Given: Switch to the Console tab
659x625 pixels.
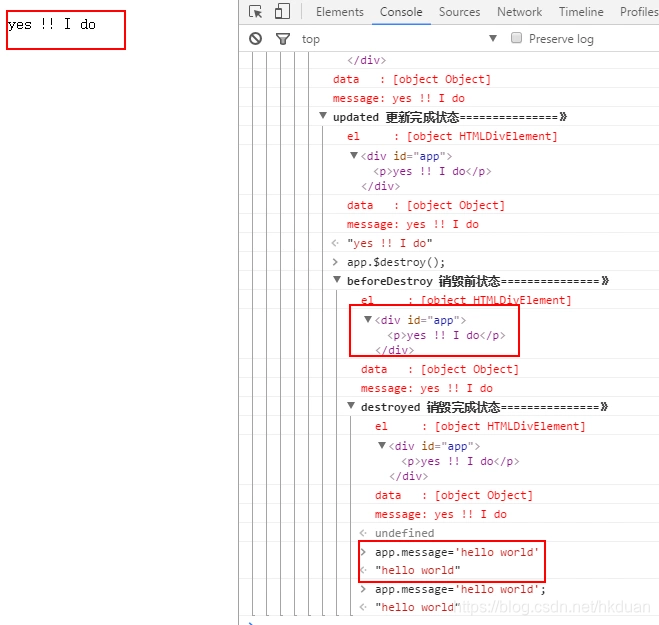Looking at the screenshot, I should point(401,12).
